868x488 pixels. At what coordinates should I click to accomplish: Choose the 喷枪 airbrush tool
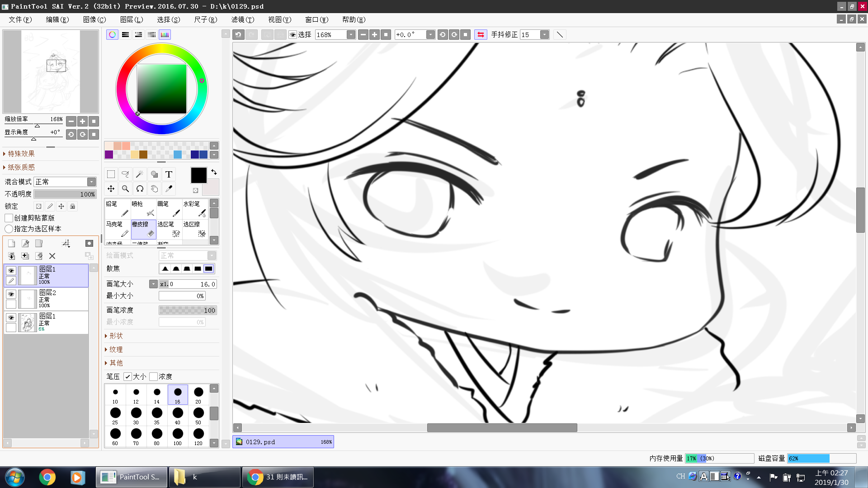[143, 209]
